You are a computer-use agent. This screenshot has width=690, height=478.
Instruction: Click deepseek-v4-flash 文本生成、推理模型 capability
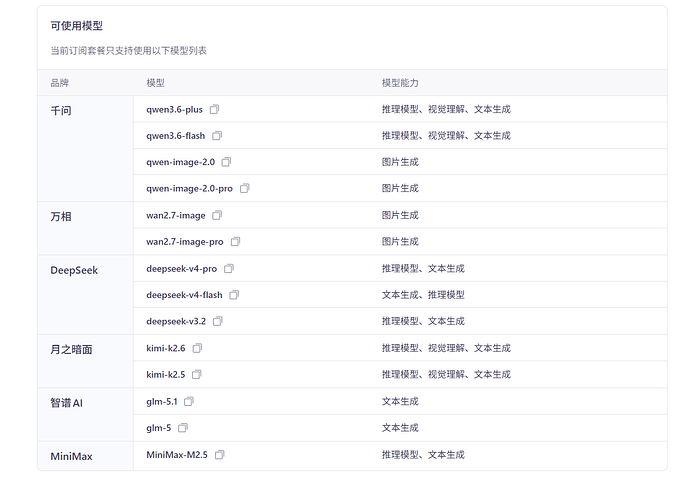pos(423,295)
